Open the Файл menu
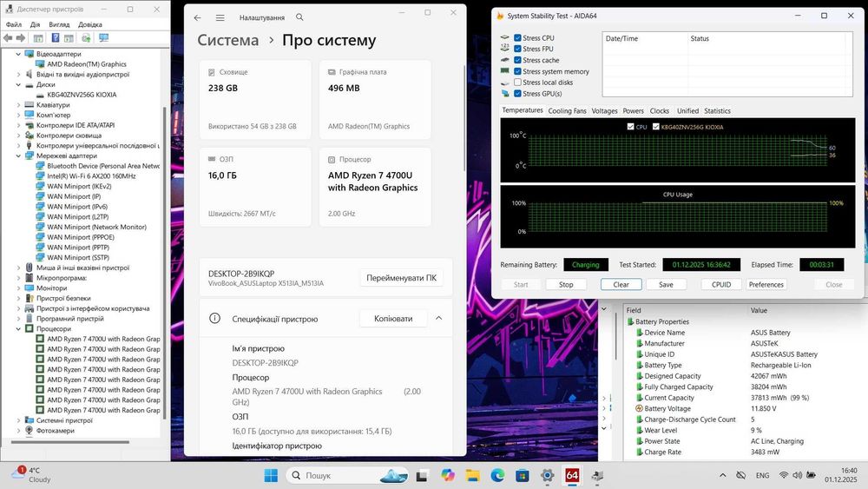The height and width of the screenshot is (489, 868). [x=13, y=24]
